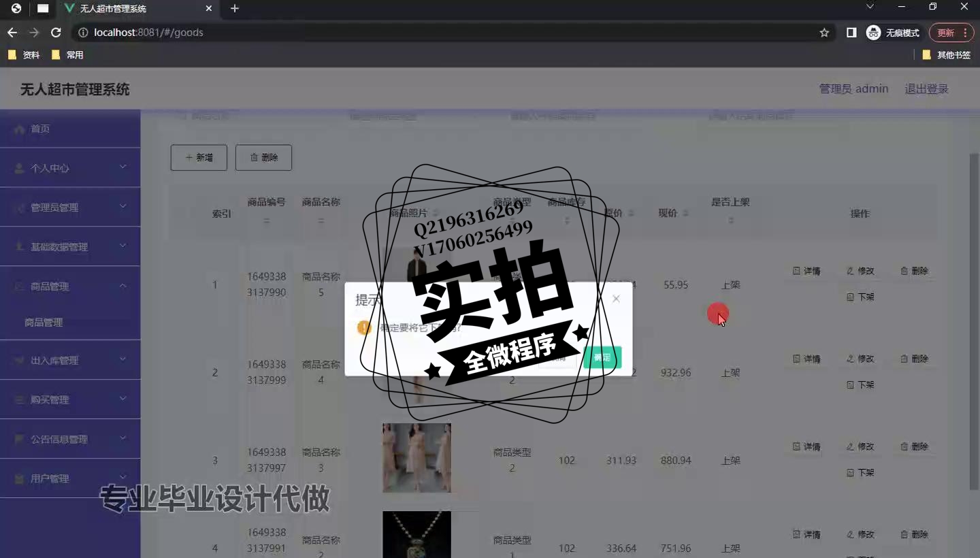Click the 更新 browser update button
The width and height of the screenshot is (980, 558).
tap(951, 32)
